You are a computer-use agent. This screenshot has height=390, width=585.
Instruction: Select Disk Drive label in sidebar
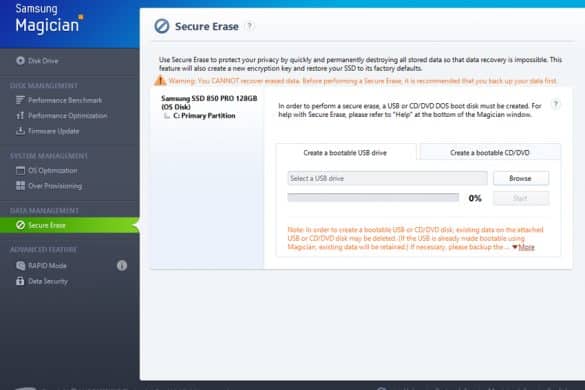pyautogui.click(x=43, y=61)
